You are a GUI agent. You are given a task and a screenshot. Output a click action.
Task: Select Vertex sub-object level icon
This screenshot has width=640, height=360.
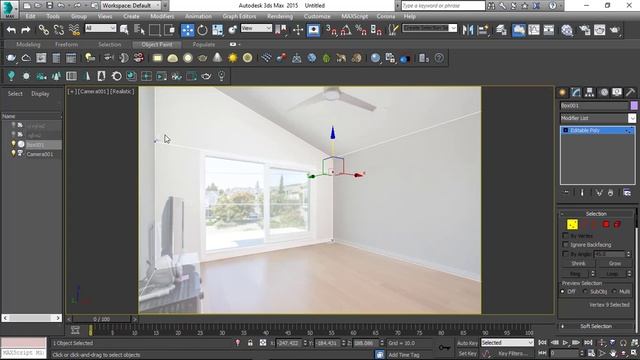coord(572,224)
